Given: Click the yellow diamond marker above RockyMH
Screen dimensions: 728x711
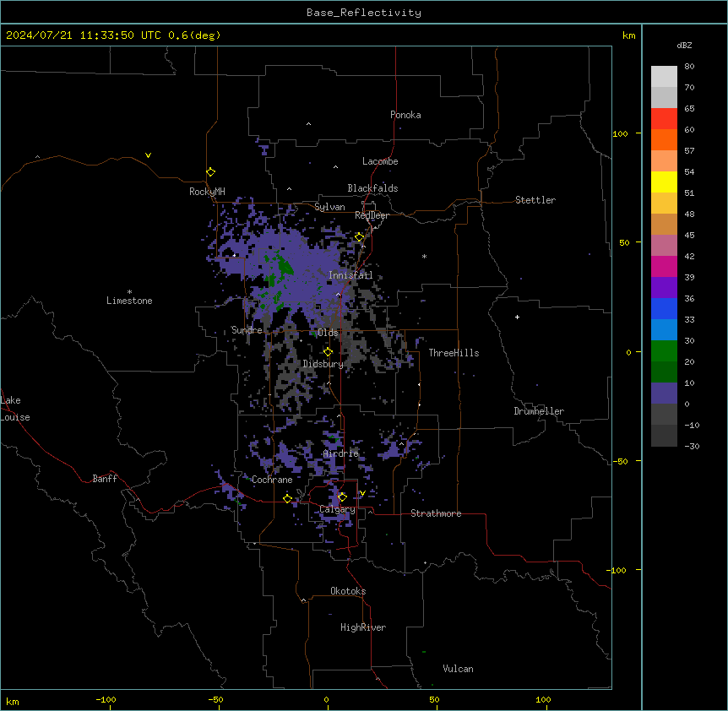Looking at the screenshot, I should tap(211, 172).
